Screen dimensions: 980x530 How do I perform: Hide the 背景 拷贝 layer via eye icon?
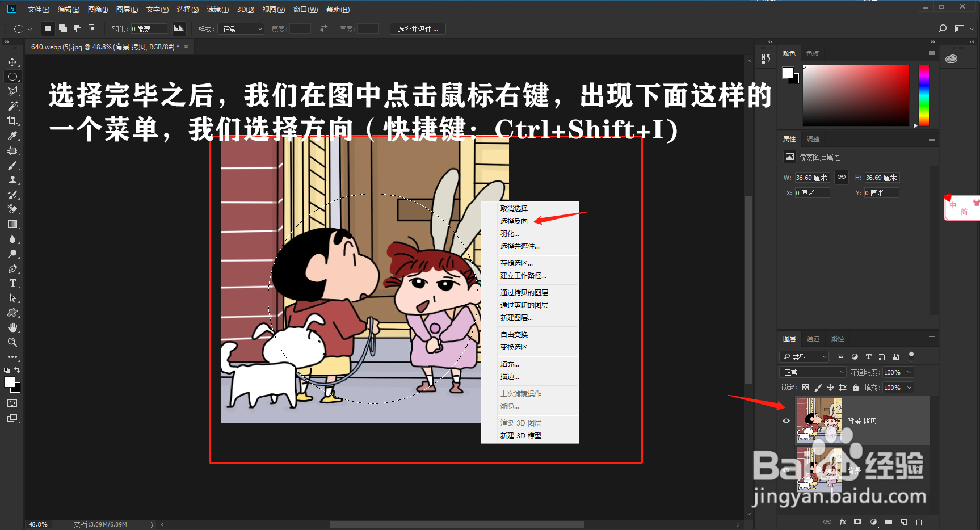786,420
